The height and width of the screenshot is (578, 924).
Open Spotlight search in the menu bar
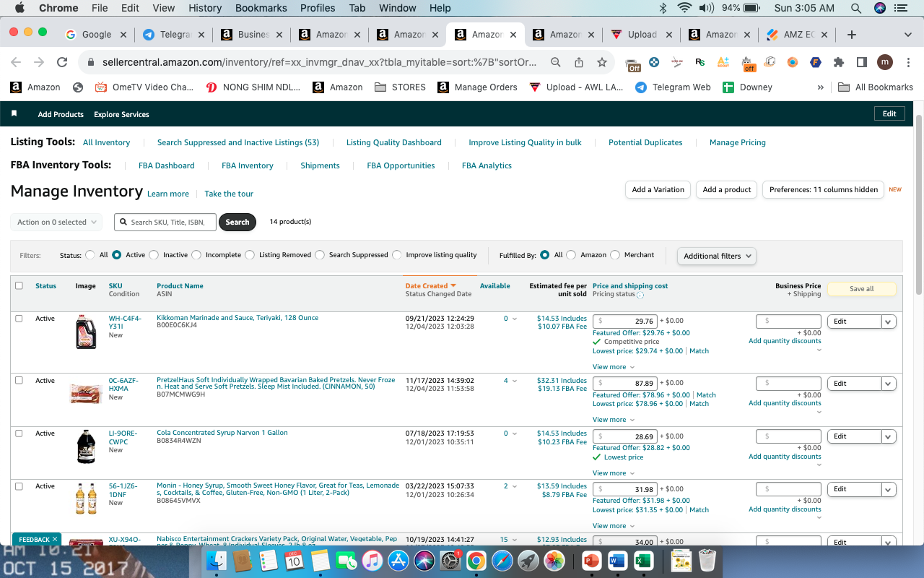pos(856,8)
